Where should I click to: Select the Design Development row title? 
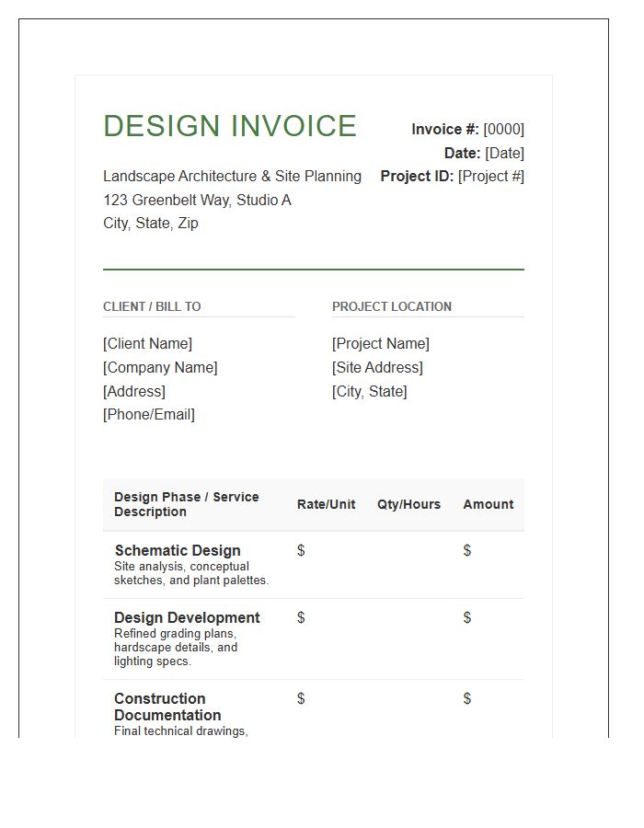[x=187, y=618]
